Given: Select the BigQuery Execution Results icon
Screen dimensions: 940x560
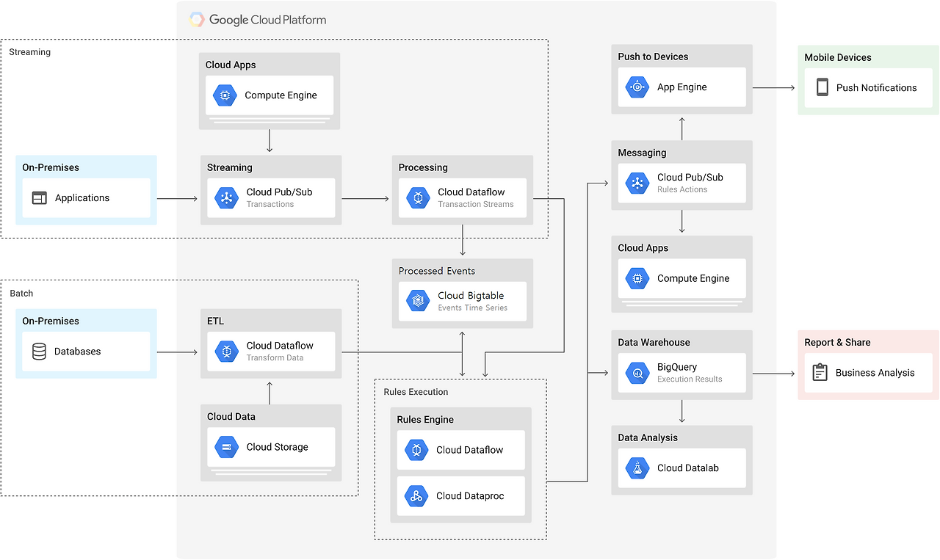Looking at the screenshot, I should pyautogui.click(x=637, y=373).
